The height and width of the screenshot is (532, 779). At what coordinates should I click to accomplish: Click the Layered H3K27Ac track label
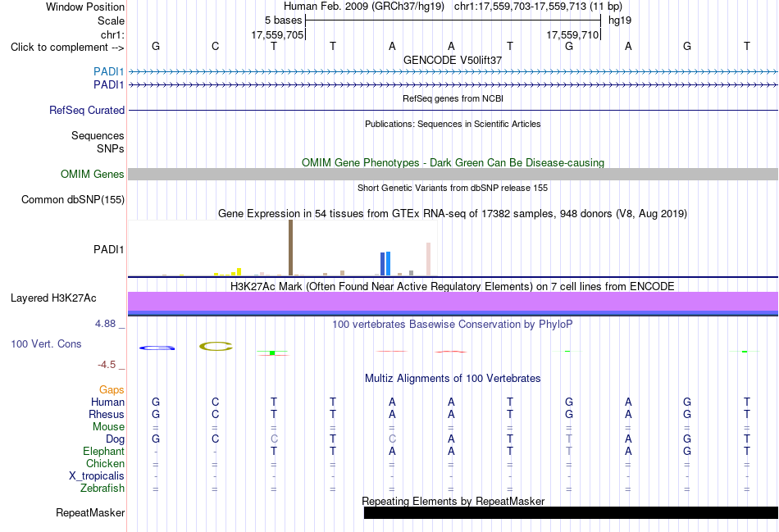point(53,298)
